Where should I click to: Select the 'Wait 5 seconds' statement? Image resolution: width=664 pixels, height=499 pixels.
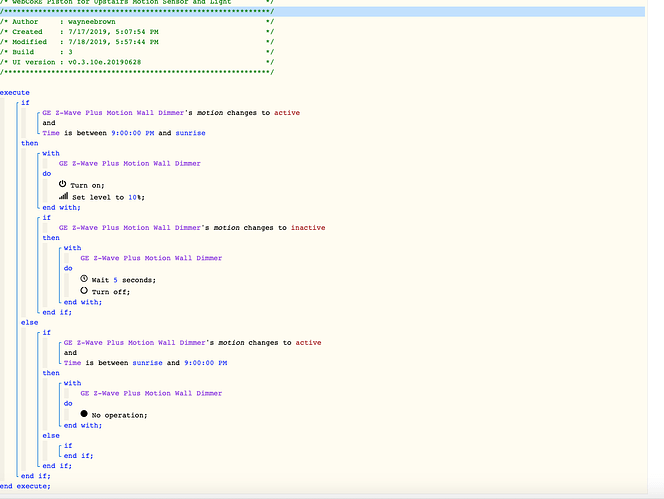[x=124, y=280]
